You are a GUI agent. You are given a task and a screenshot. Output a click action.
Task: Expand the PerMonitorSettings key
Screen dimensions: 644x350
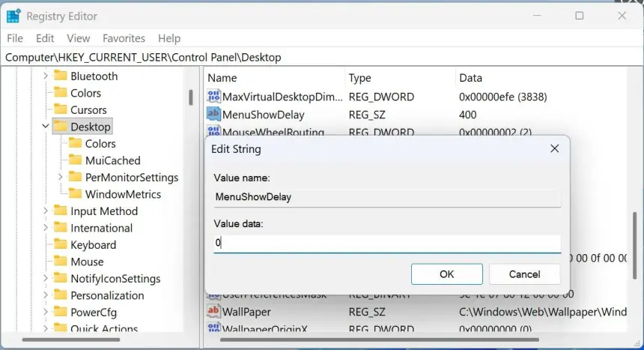[61, 178]
